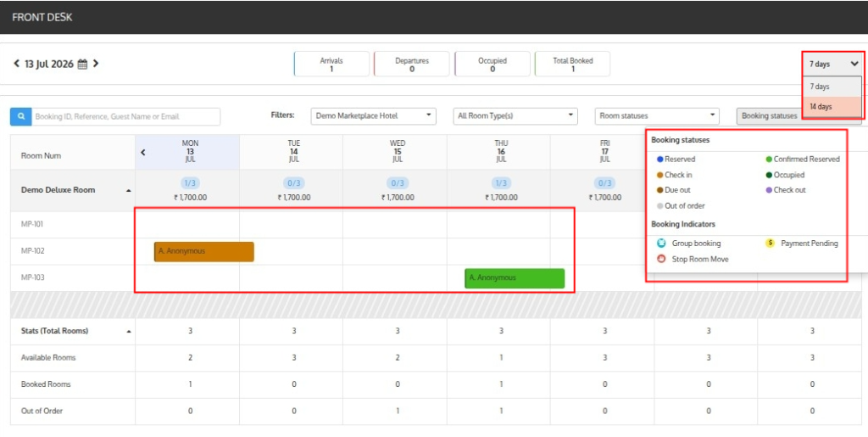Click room MP-103 row label
Viewport: 868px width, 437px height.
tap(33, 277)
